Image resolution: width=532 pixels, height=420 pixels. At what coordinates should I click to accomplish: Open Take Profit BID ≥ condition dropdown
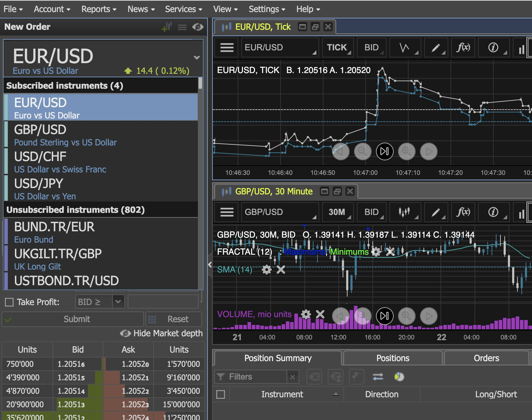pyautogui.click(x=118, y=302)
